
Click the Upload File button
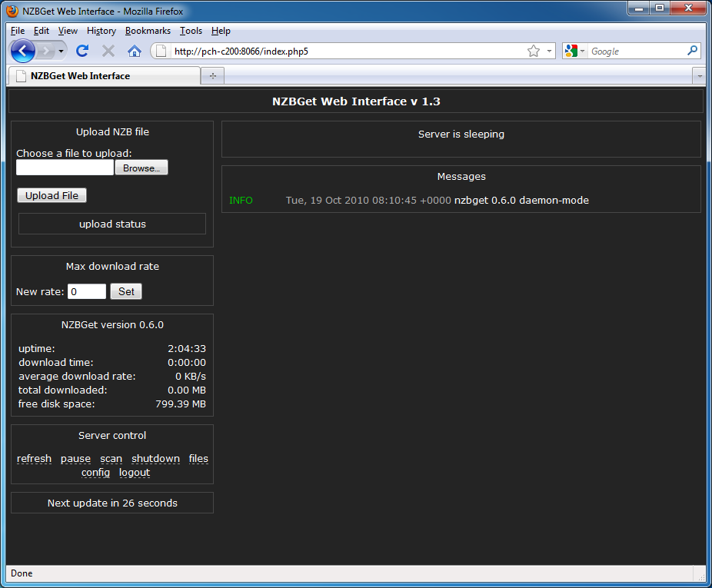[x=52, y=195]
